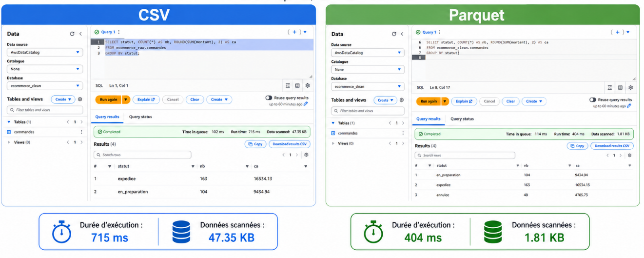Open editor settings gear in Parquet console
Viewport: 644px width, 258px height.
(x=630, y=87)
